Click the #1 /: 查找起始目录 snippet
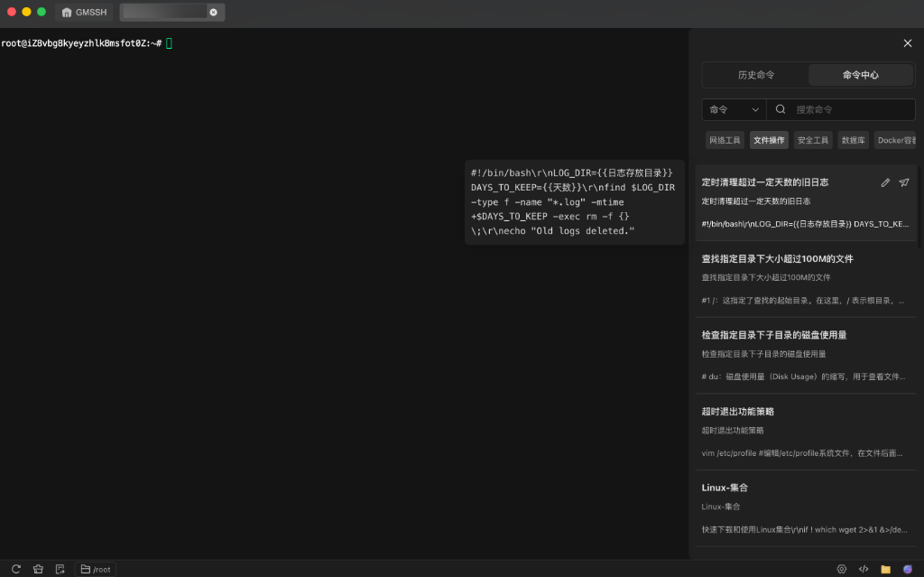 click(802, 301)
